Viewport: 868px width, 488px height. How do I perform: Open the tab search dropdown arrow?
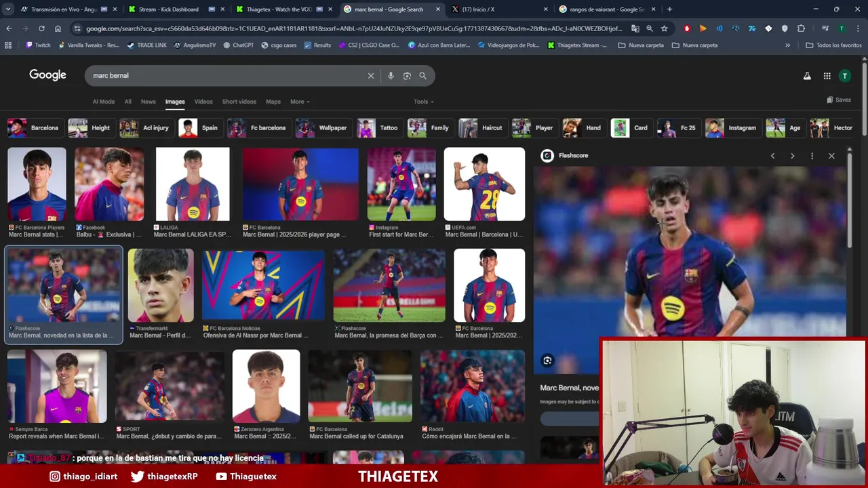[x=9, y=9]
